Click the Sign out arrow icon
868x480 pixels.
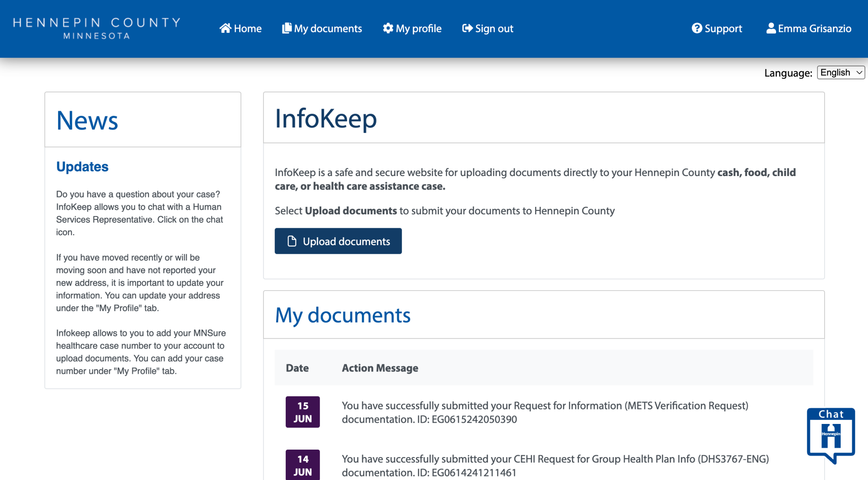coord(467,28)
